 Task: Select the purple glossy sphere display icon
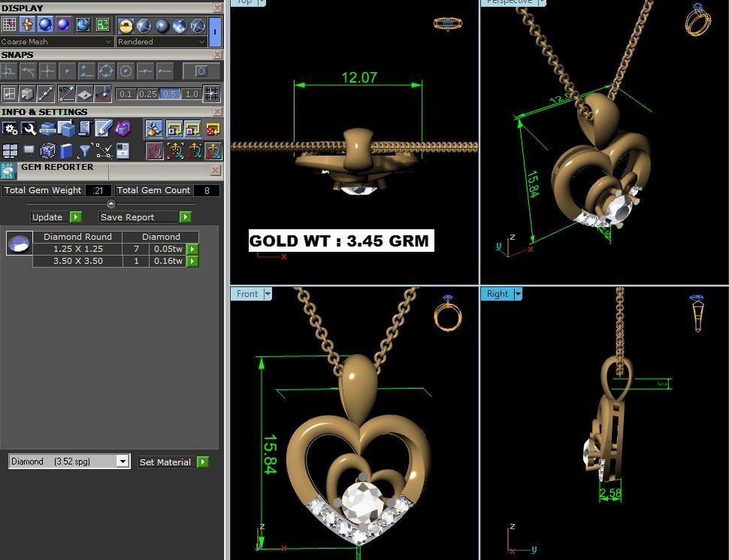64,24
